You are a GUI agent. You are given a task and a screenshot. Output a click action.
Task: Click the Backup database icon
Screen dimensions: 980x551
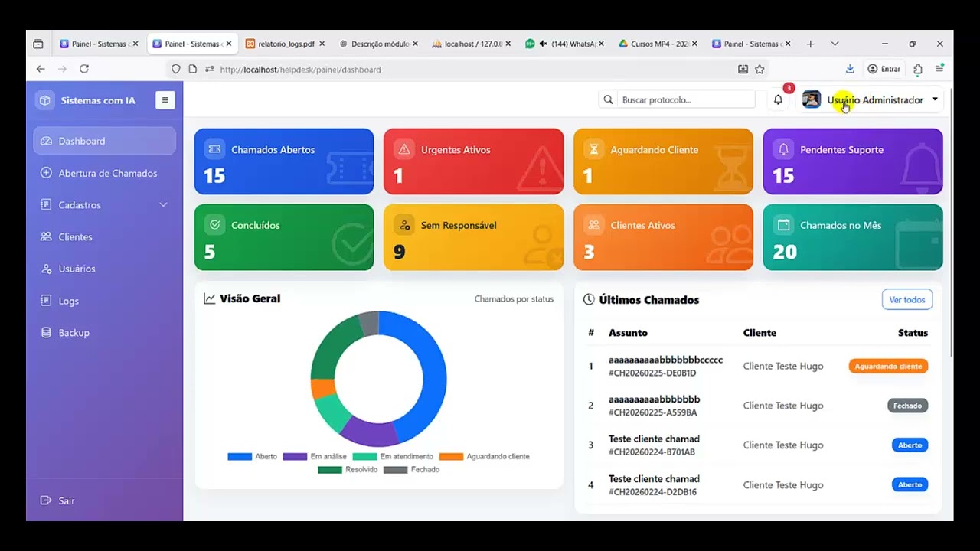[46, 333]
